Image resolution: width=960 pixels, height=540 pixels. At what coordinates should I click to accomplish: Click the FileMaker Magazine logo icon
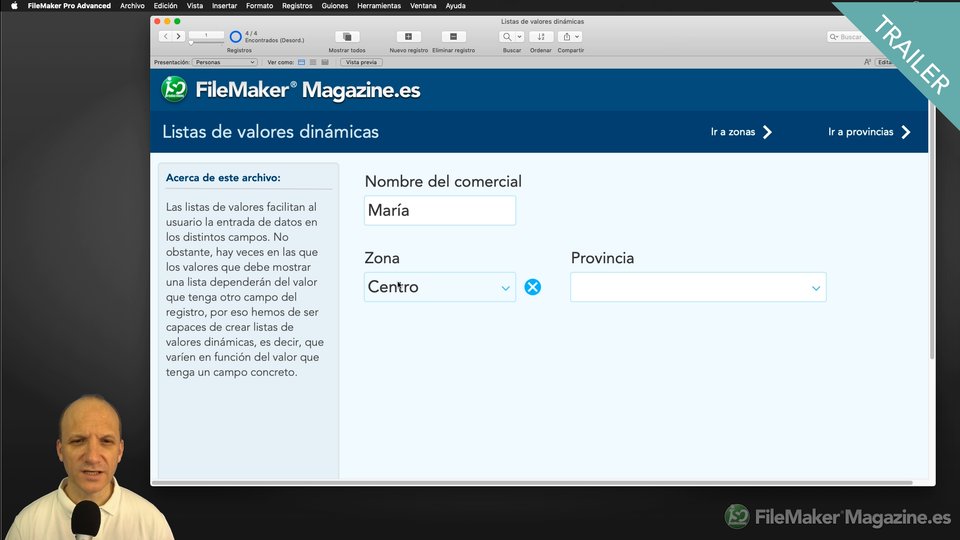174,89
